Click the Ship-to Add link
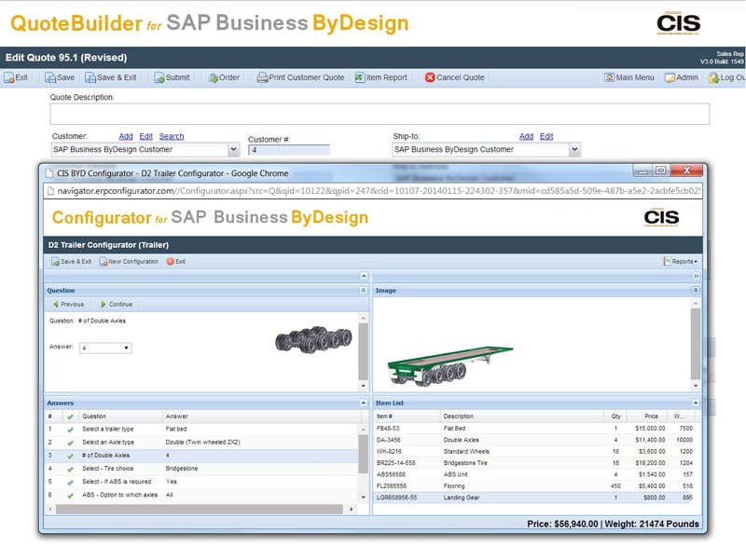746x560 pixels. click(x=526, y=136)
